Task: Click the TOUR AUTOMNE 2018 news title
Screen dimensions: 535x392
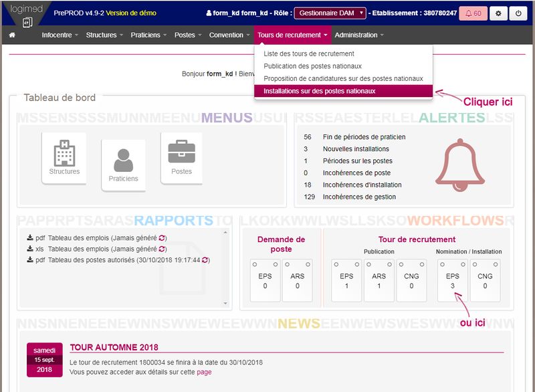Action: 114,347
